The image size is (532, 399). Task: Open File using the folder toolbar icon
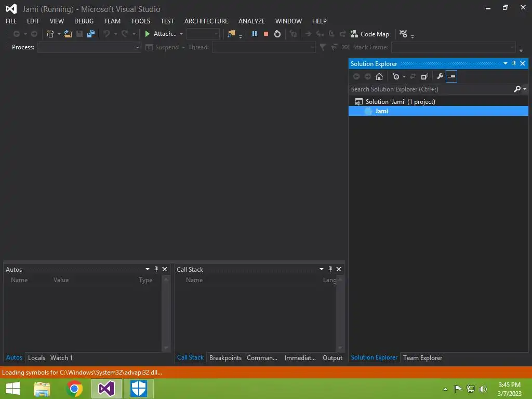68,34
